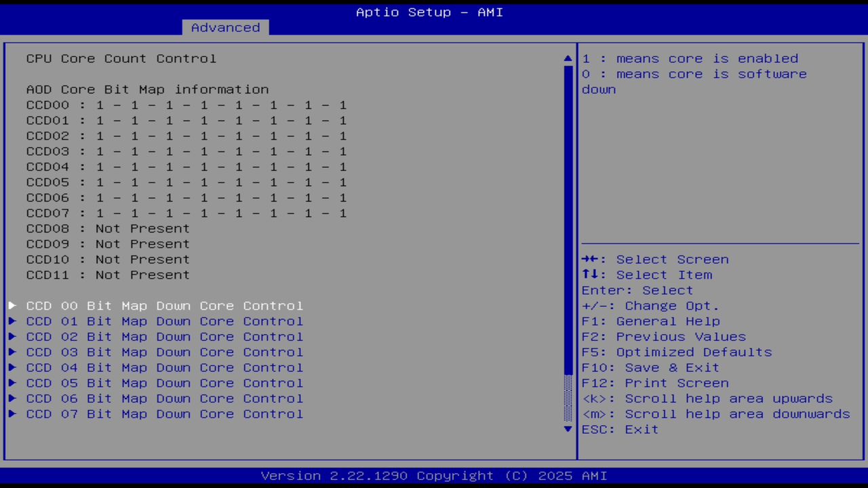Click the down scroll arrow on the scrollbar
The image size is (868, 488).
click(567, 429)
